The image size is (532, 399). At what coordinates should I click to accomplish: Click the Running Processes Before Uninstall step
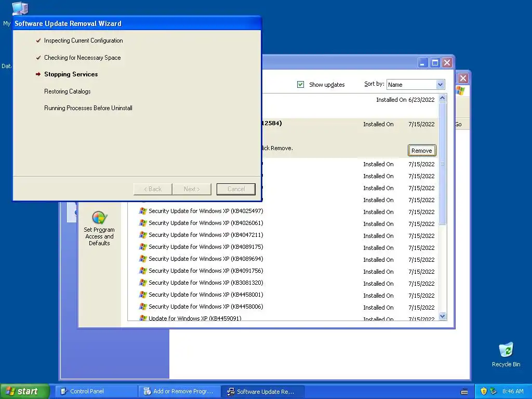click(x=88, y=108)
